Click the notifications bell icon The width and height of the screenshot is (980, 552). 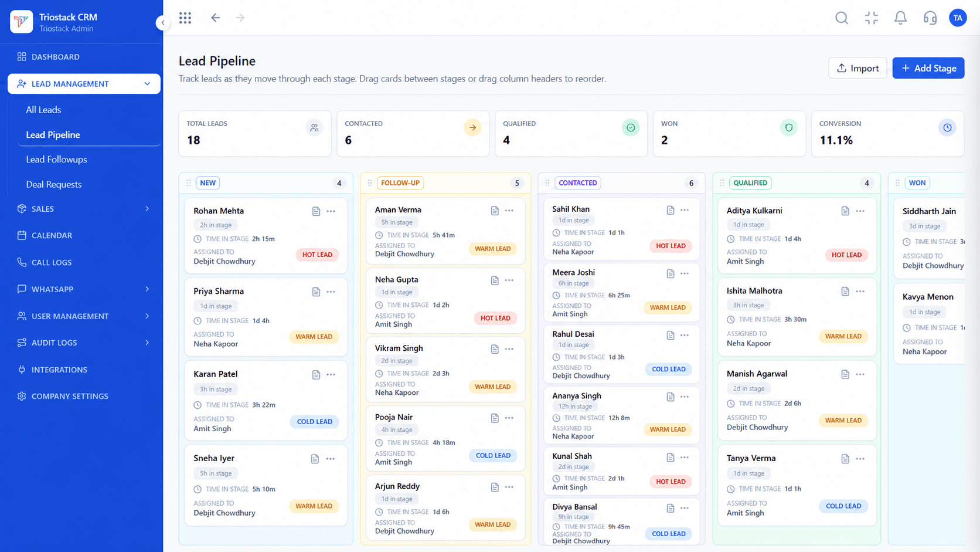click(x=900, y=18)
